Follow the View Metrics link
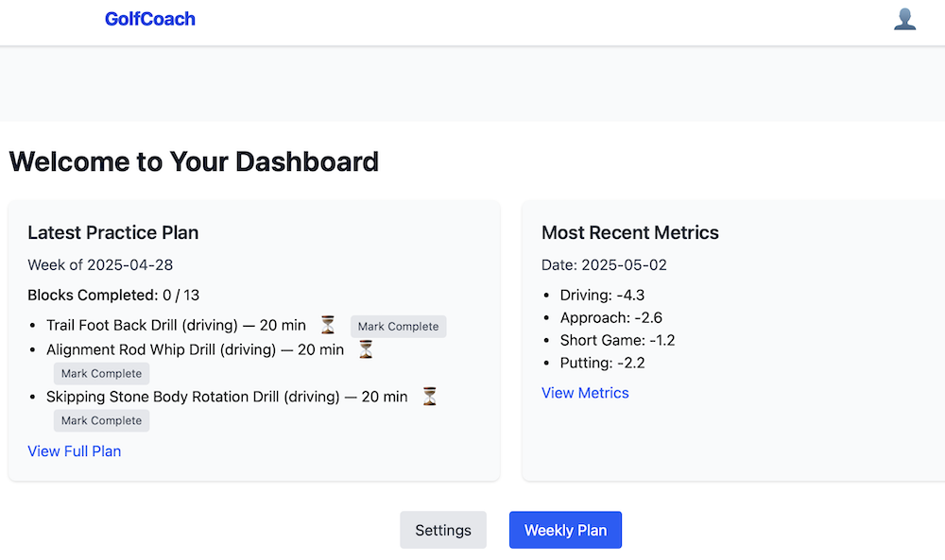The width and height of the screenshot is (945, 560). tap(585, 393)
